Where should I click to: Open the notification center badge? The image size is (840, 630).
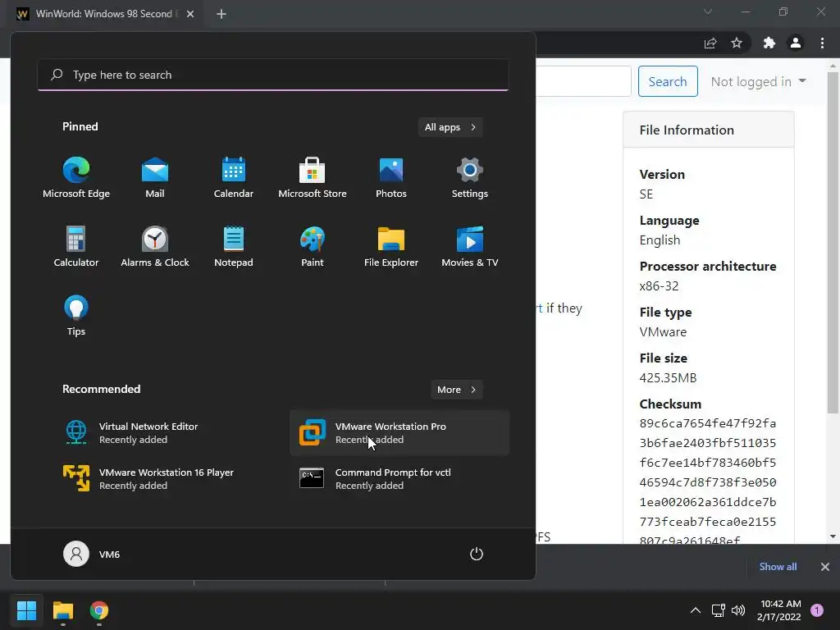[x=817, y=610]
